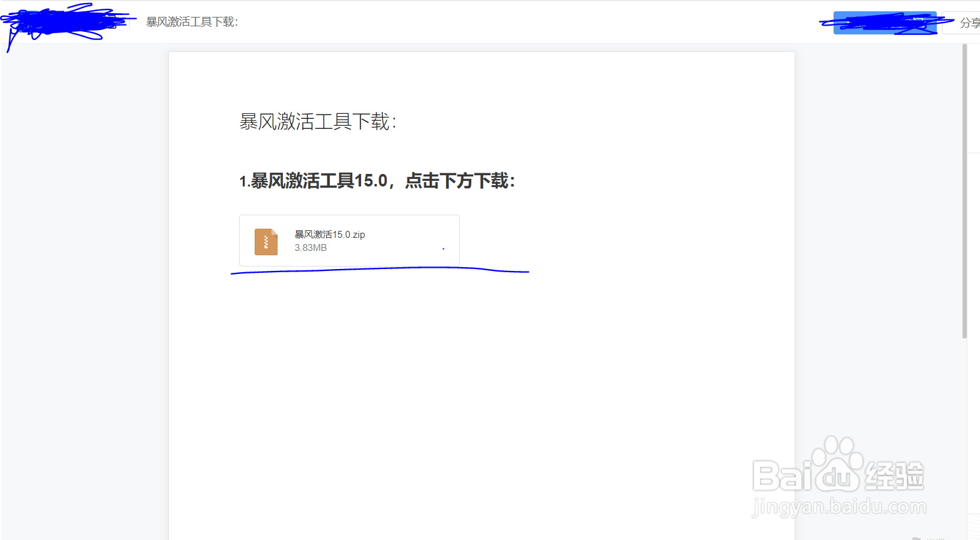The height and width of the screenshot is (540, 980).
Task: Open the zip archive file icon
Action: coord(266,242)
